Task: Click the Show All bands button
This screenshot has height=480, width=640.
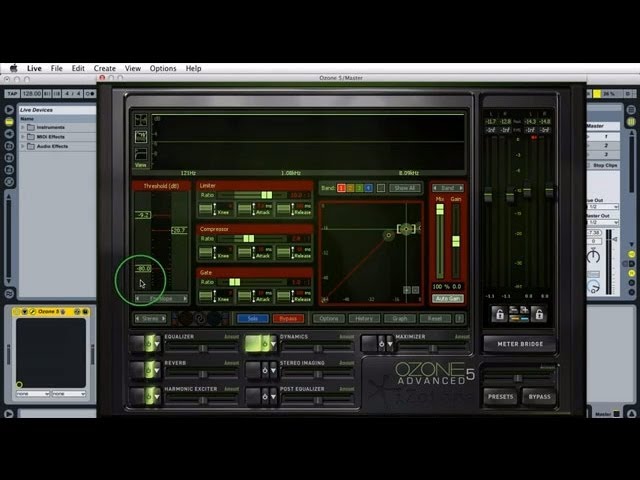Action: [x=404, y=188]
